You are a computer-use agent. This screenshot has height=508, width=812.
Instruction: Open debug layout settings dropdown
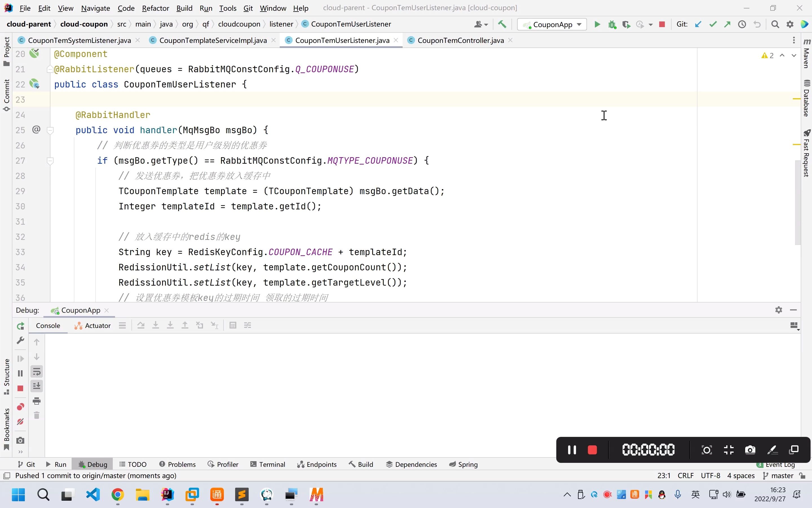click(794, 326)
